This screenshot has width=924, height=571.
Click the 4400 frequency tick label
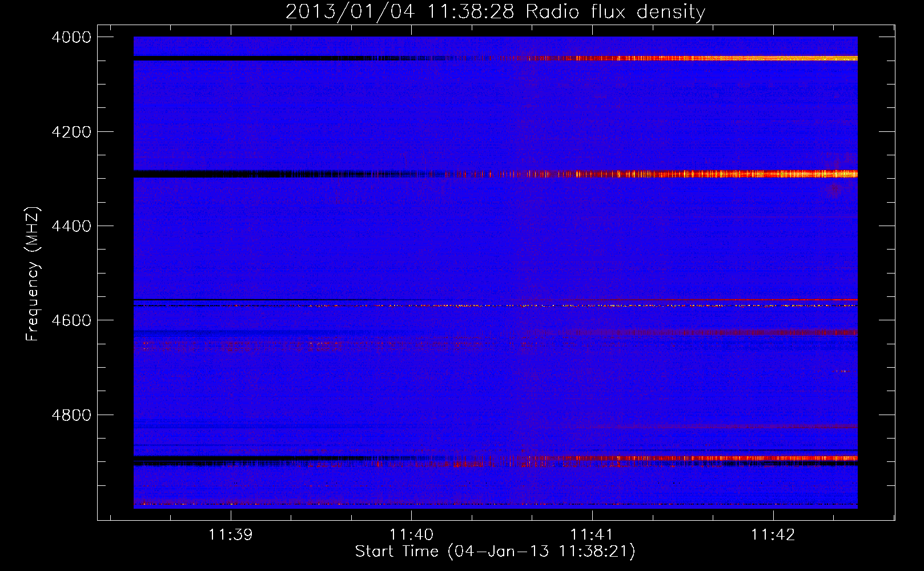tap(71, 226)
